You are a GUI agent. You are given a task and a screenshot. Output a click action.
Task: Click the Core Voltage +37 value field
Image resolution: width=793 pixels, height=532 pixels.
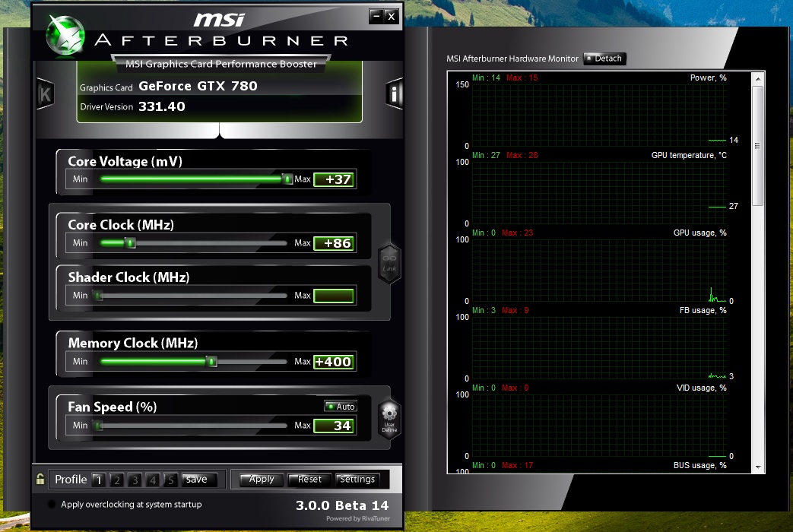click(x=335, y=179)
